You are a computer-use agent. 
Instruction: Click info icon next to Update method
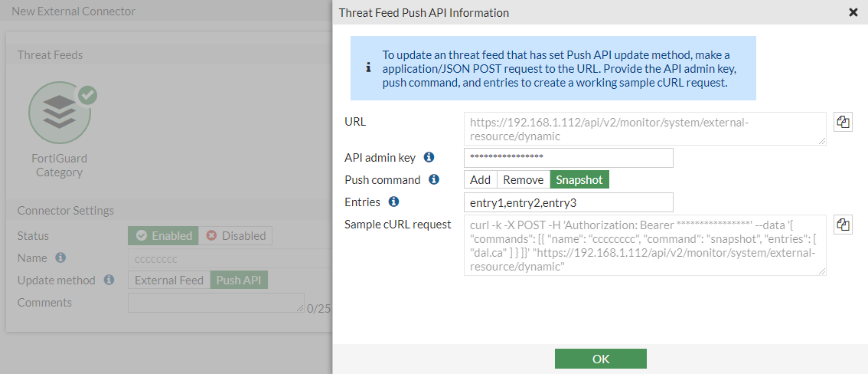[109, 280]
